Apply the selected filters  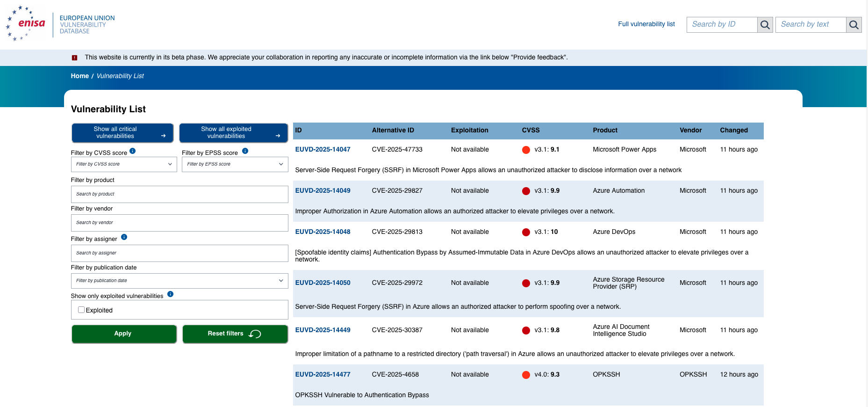[x=124, y=334]
